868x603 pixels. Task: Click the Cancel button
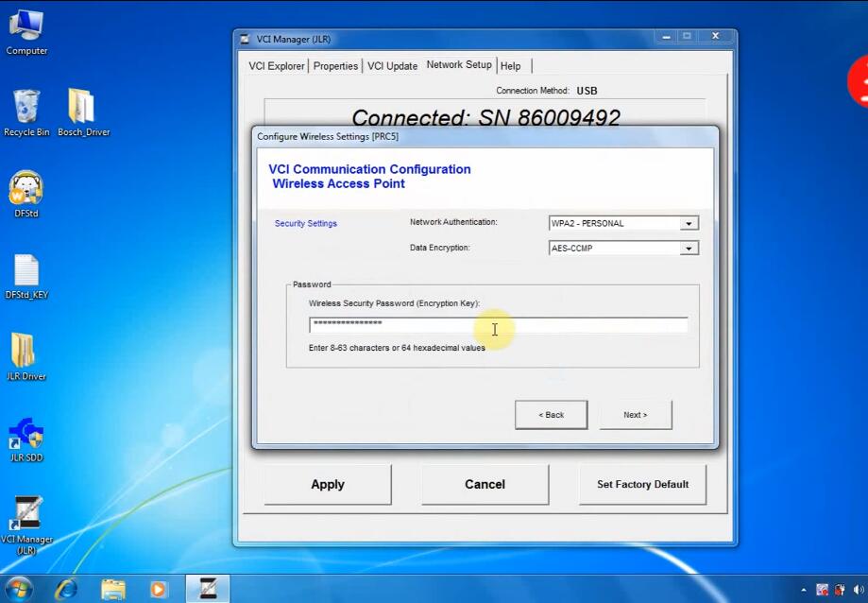(x=485, y=485)
